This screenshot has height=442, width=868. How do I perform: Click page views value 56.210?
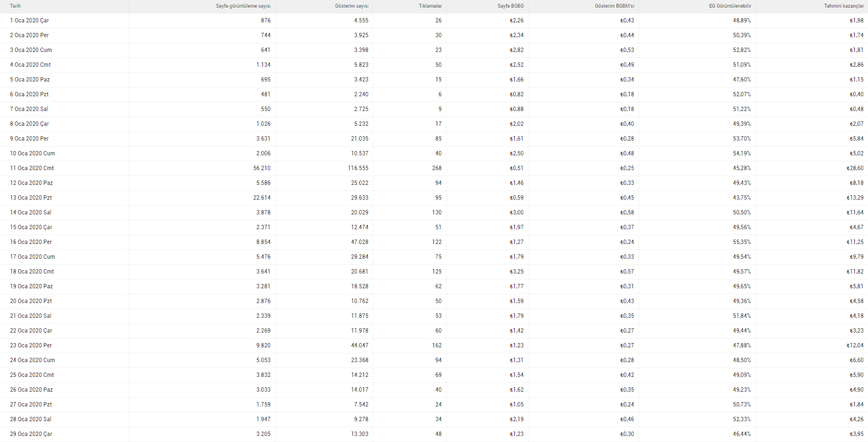pos(262,168)
